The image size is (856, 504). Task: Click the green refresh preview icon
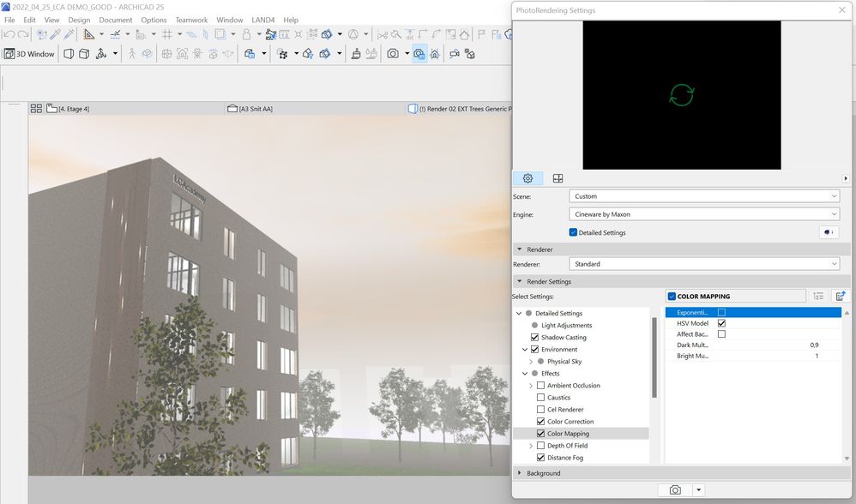pos(681,95)
